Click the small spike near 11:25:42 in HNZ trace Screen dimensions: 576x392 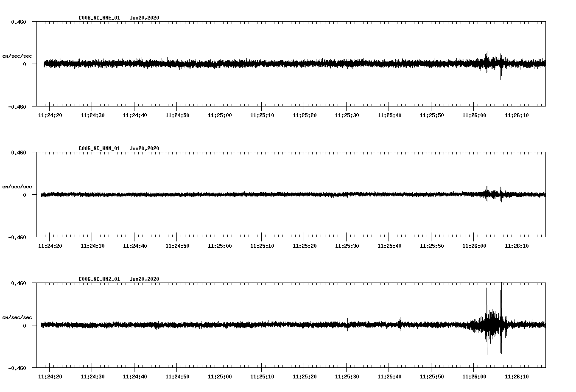coord(400,324)
